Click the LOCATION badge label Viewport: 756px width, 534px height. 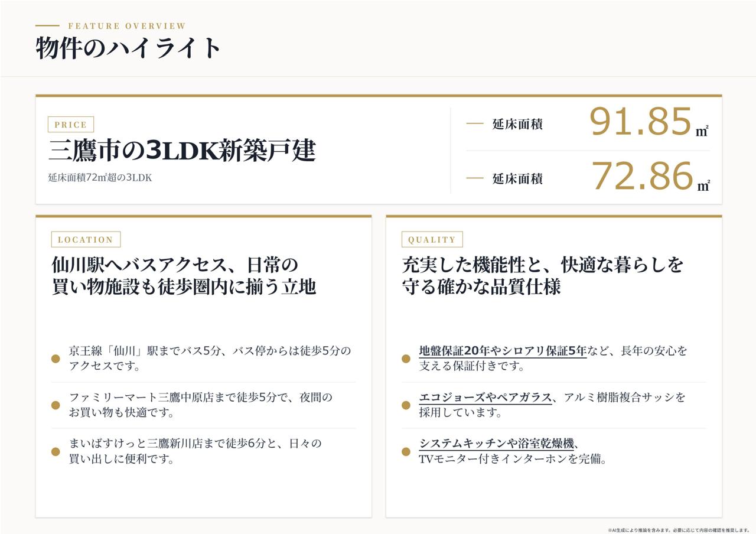pos(86,239)
